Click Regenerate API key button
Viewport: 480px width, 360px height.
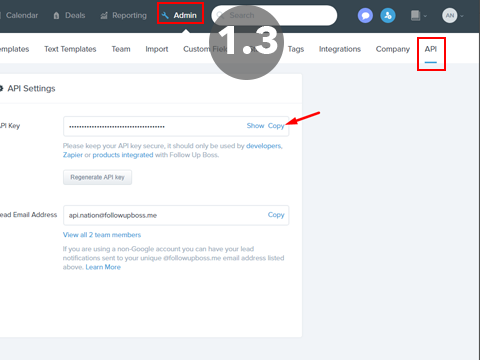coord(97,177)
